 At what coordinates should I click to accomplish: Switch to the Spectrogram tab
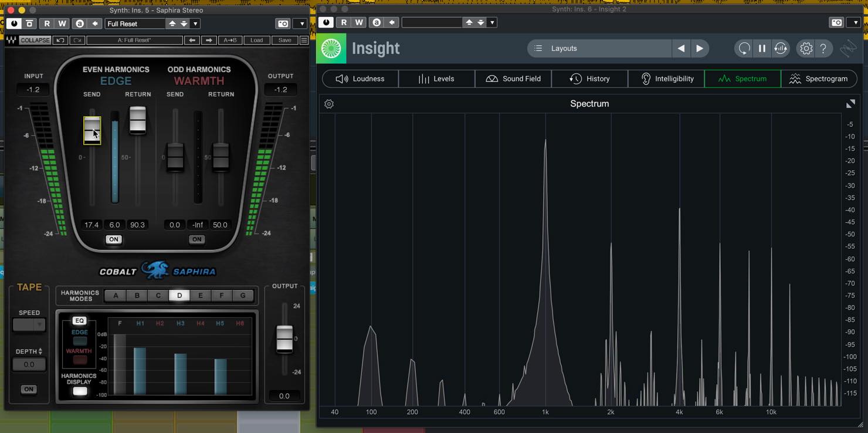click(819, 79)
